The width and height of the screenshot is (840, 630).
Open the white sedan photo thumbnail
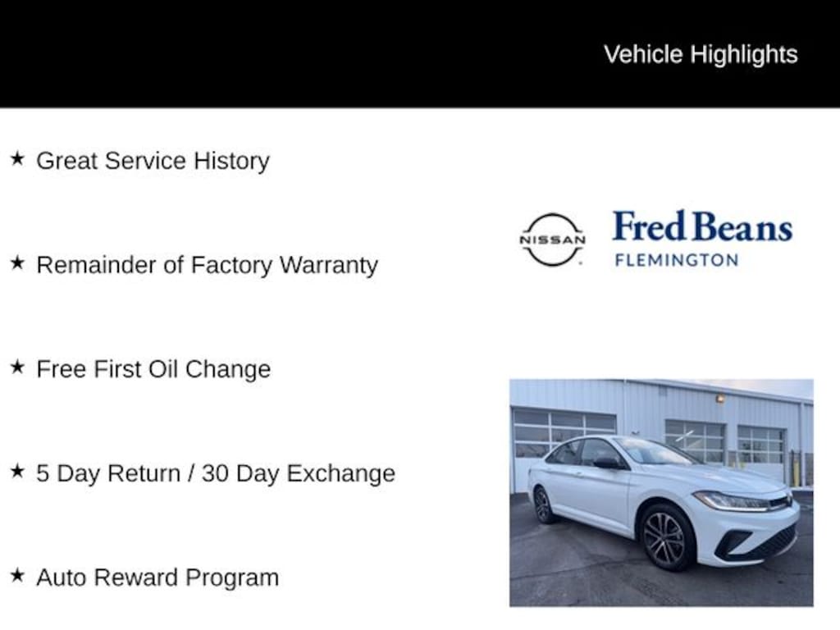(661, 492)
